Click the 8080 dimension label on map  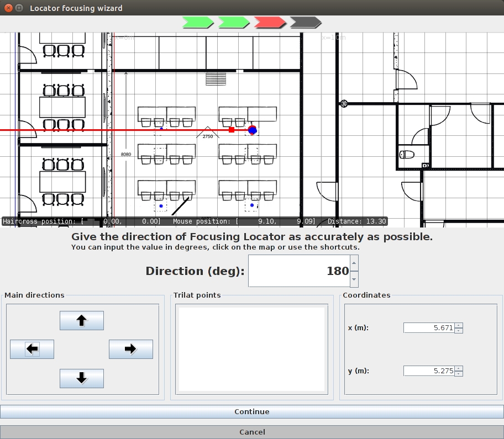click(x=126, y=155)
